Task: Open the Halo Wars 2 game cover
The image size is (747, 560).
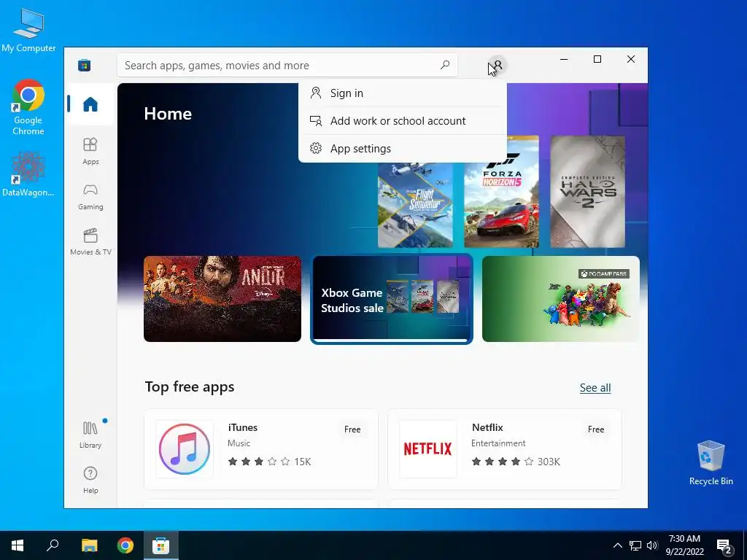Action: (x=588, y=192)
